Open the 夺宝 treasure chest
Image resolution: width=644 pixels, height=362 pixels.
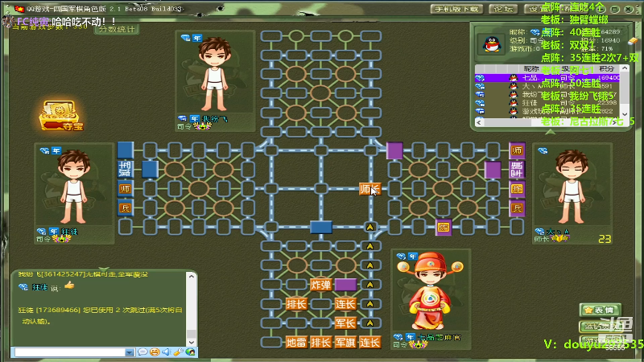(x=61, y=116)
